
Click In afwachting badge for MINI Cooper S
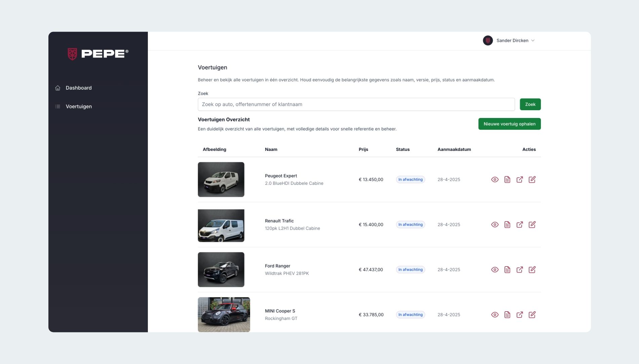[410, 315]
